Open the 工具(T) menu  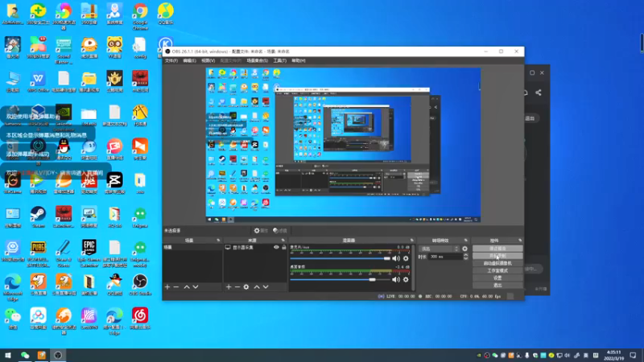(x=279, y=61)
